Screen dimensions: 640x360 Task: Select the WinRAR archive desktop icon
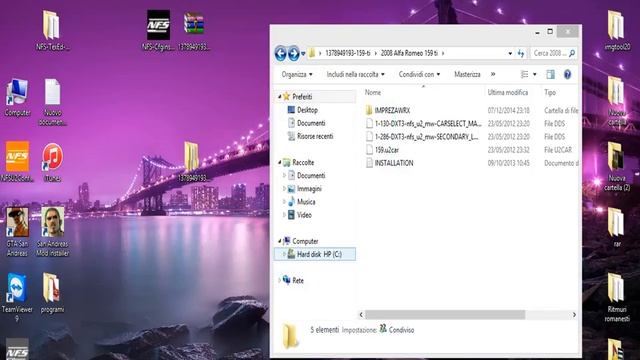pos(194,31)
